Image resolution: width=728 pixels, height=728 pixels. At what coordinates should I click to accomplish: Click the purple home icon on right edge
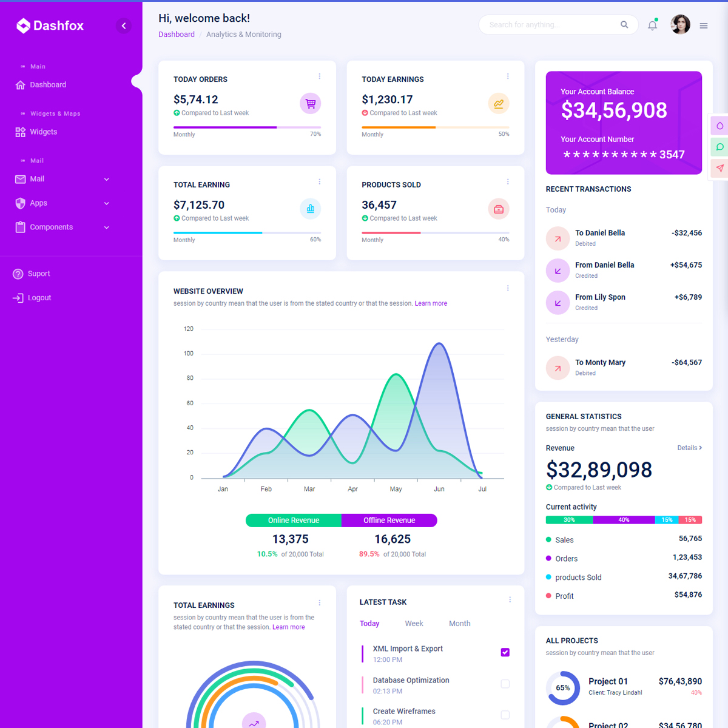click(720, 126)
